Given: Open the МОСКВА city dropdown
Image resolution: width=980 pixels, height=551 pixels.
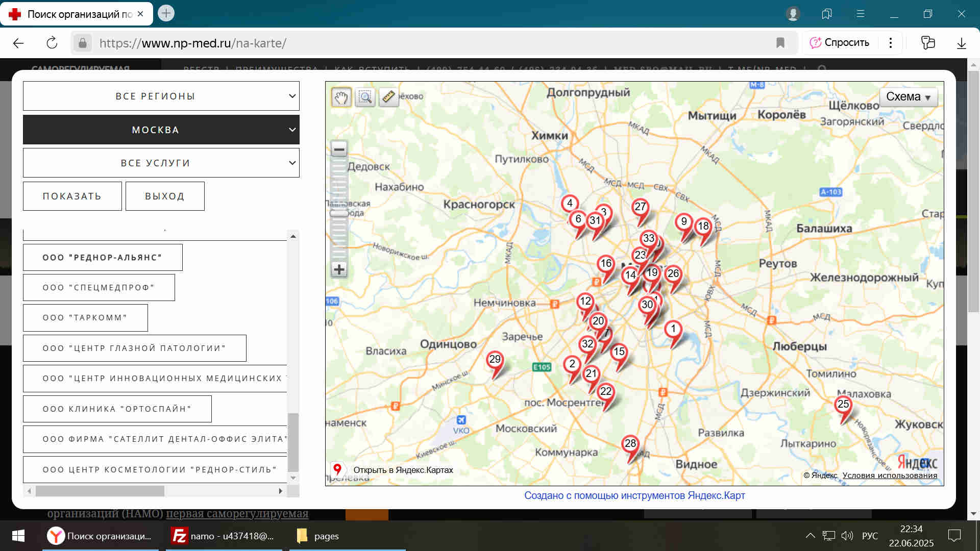Looking at the screenshot, I should (161, 130).
